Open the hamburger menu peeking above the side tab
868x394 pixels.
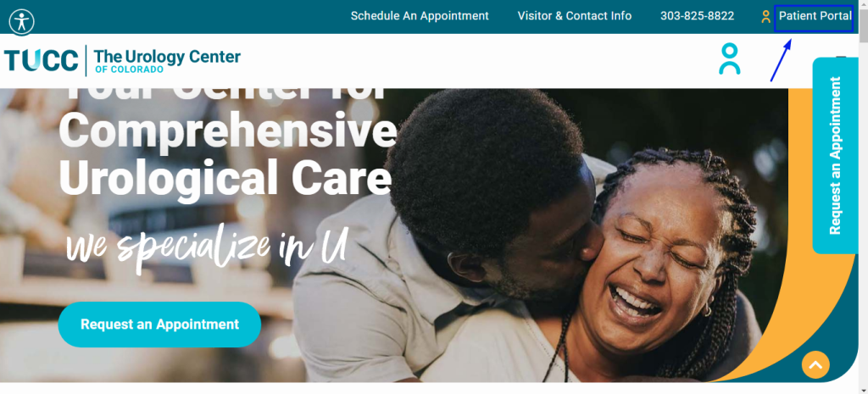coord(841,57)
